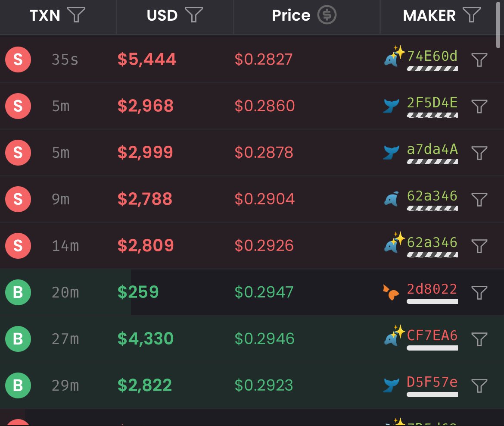Click the buy badge on the 27m row

(18, 339)
